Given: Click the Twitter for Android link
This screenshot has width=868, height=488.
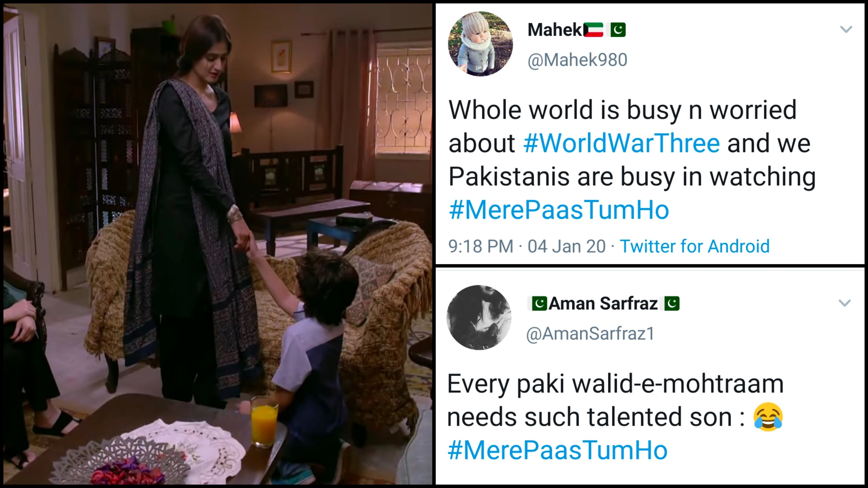Looking at the screenshot, I should click(695, 246).
